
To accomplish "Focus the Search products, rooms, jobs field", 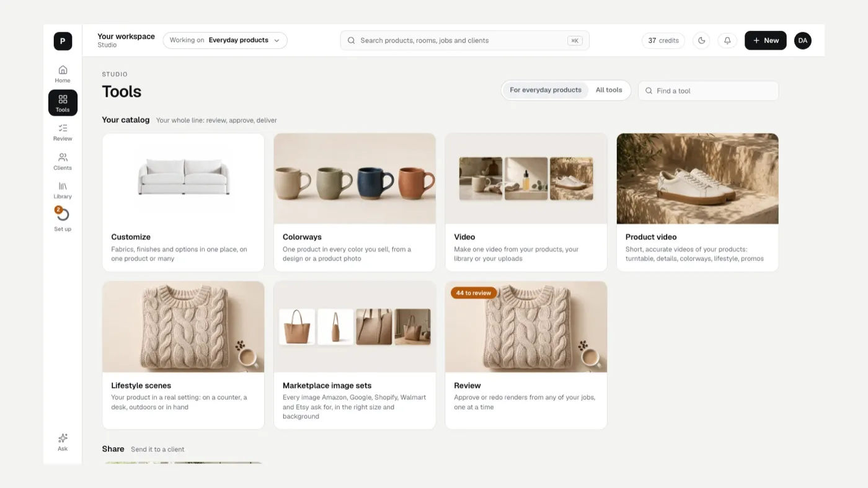I will [465, 40].
